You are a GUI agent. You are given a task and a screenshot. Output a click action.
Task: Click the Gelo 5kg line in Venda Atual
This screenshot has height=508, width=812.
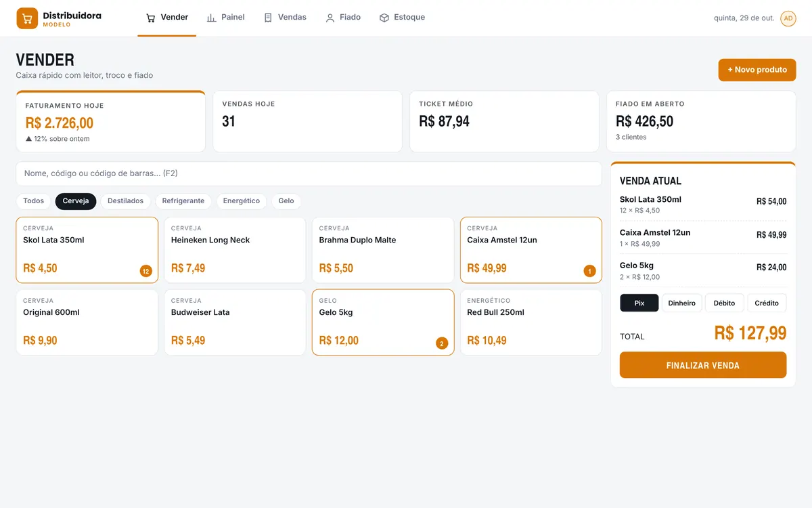[x=703, y=271]
